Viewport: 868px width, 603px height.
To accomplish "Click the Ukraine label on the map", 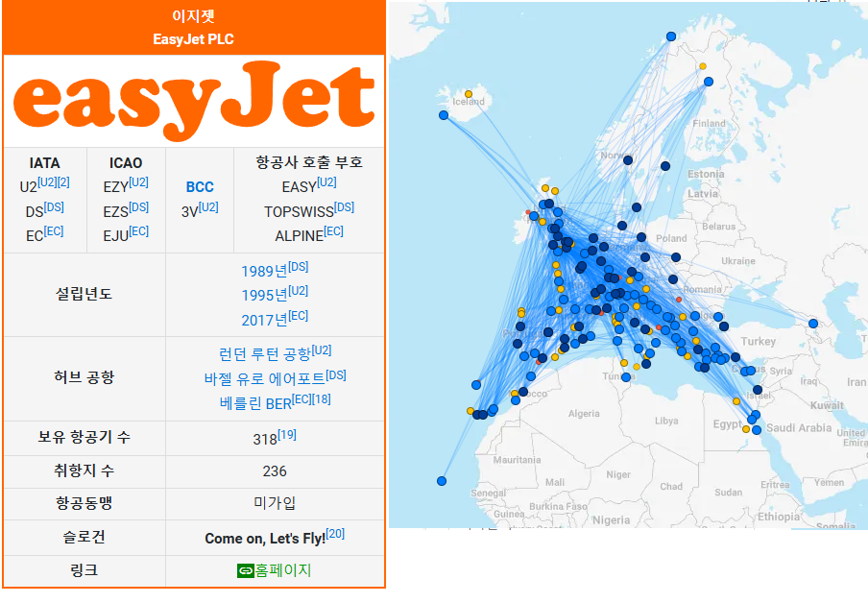I will pos(738,261).
